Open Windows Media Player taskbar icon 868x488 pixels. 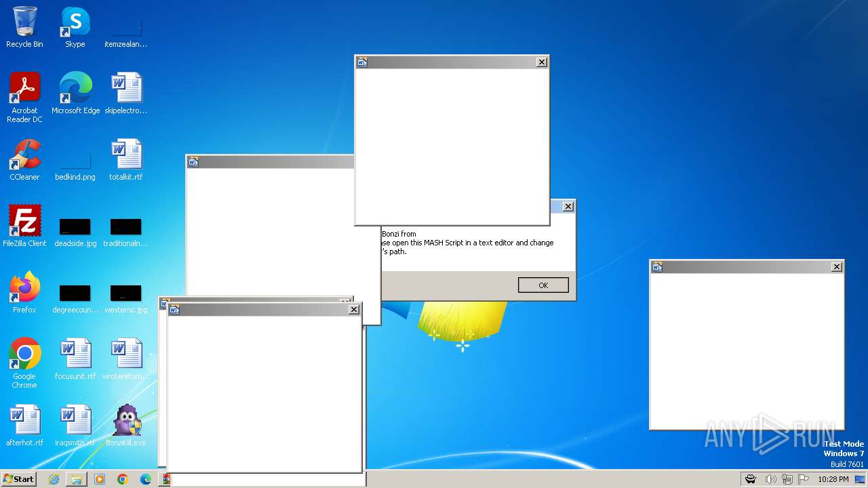click(100, 479)
